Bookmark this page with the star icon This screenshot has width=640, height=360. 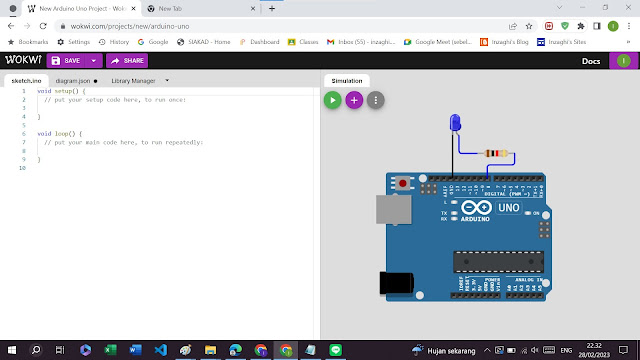click(x=529, y=26)
